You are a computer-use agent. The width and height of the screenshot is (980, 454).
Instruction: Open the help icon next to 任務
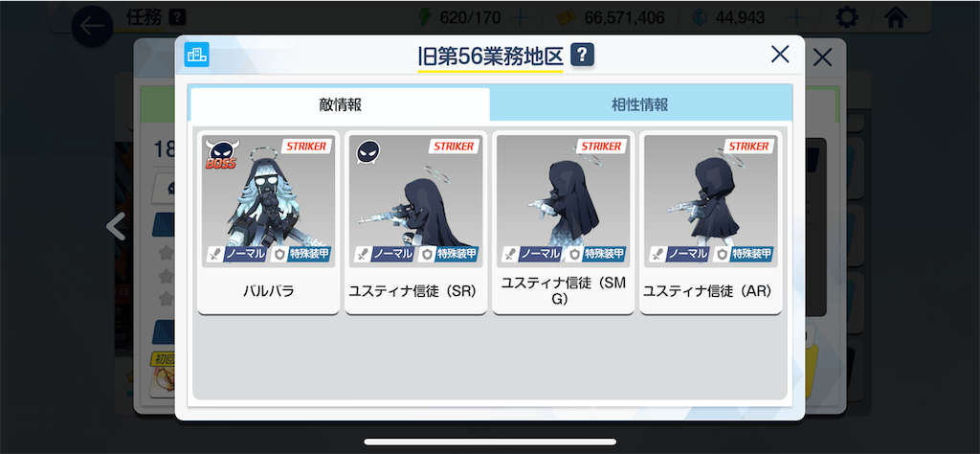pos(177,17)
